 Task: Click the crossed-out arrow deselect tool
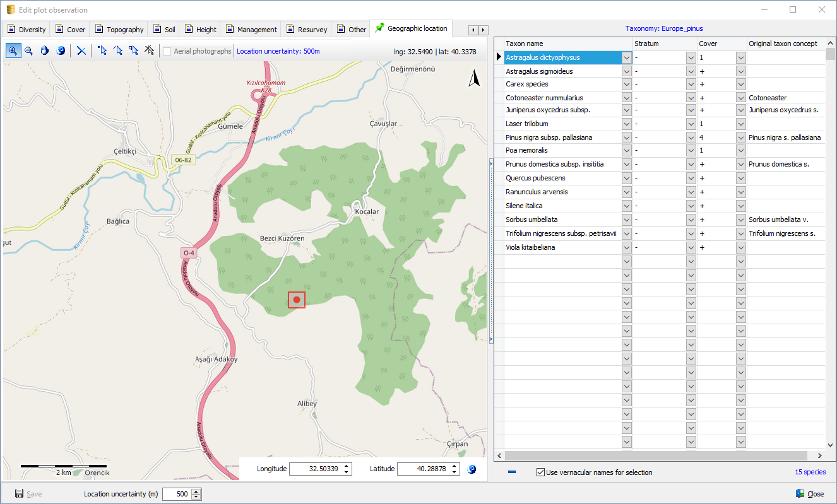coord(150,51)
